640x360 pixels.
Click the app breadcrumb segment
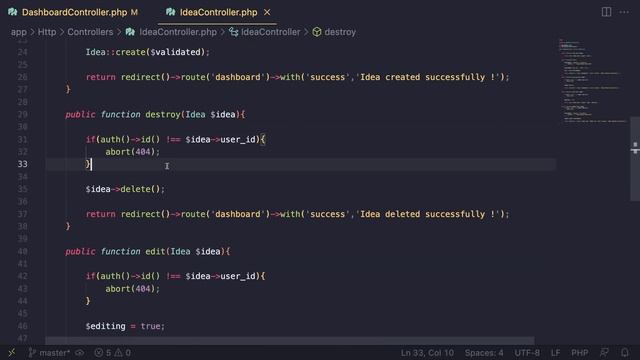18,32
